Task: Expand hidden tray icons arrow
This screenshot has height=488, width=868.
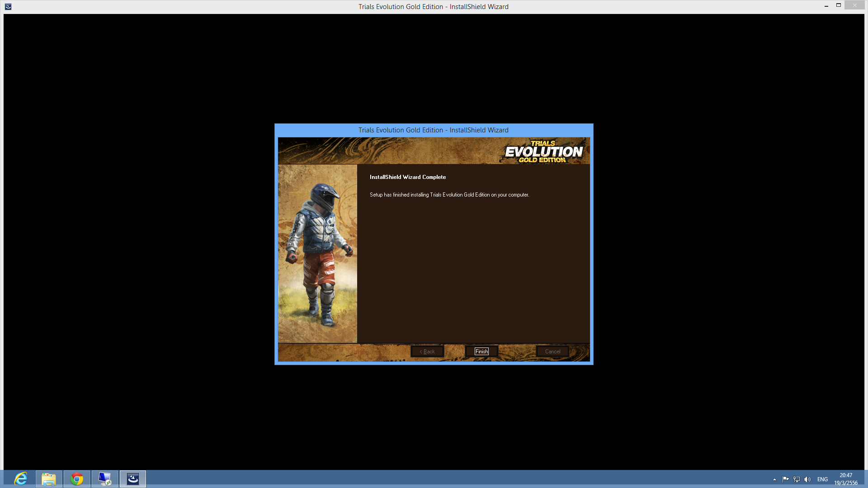Action: [774, 479]
